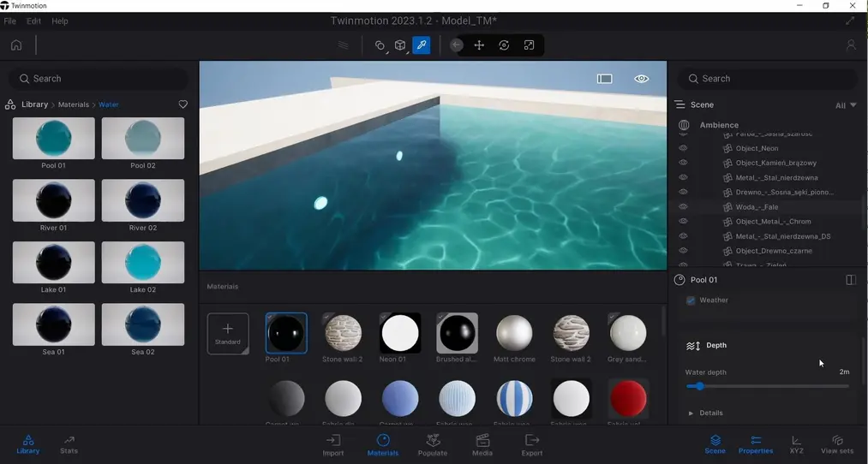Adjust the Water depth slider
Image resolution: width=868 pixels, height=464 pixels.
pos(699,386)
